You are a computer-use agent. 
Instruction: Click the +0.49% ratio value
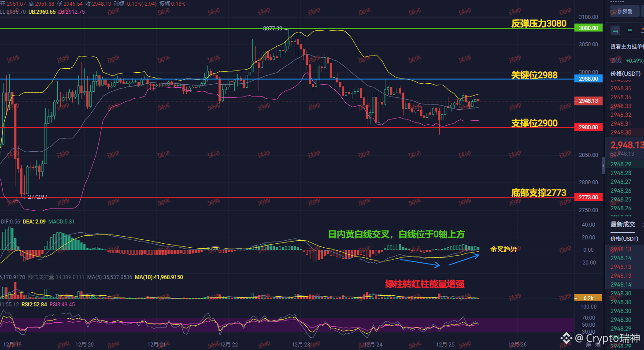click(634, 61)
